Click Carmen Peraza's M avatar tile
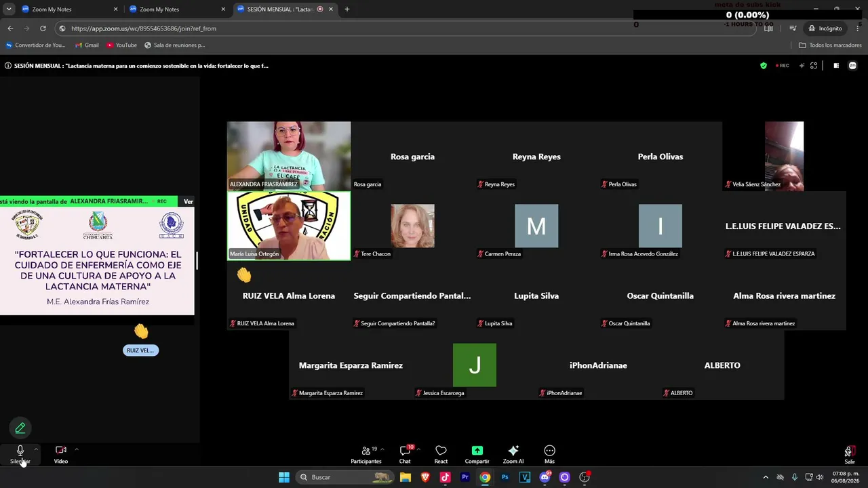This screenshot has width=868, height=488. tap(536, 226)
